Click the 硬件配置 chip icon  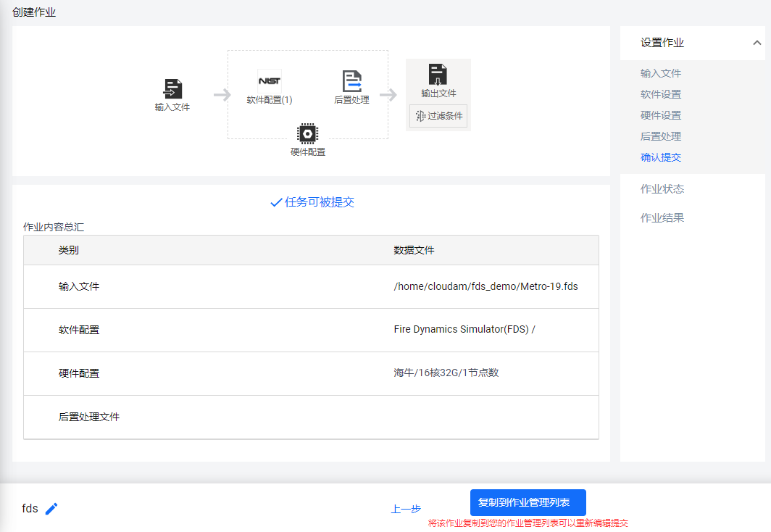pyautogui.click(x=308, y=134)
